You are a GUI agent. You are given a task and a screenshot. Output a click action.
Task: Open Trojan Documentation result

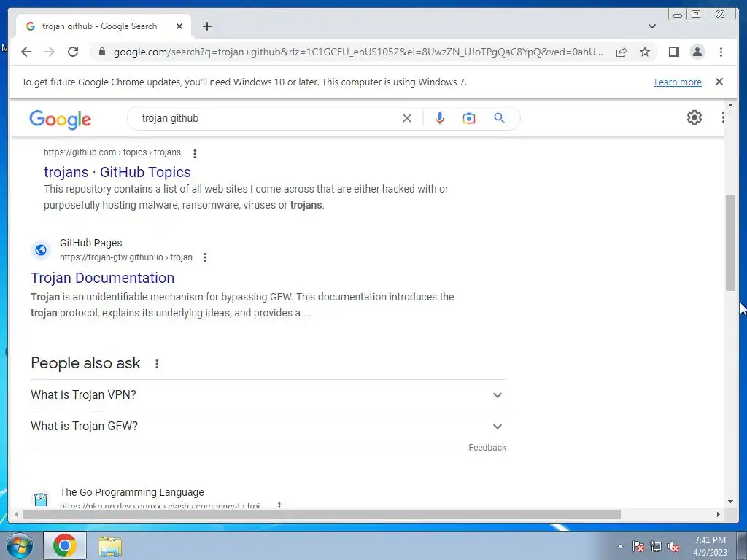pyautogui.click(x=102, y=278)
